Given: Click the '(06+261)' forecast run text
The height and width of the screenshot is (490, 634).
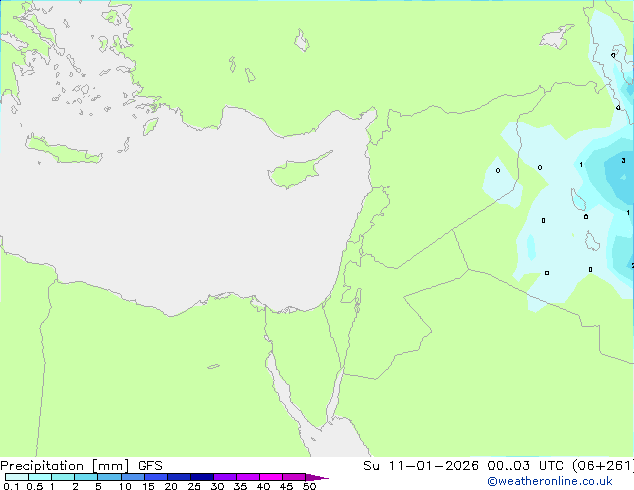Looking at the screenshot, I should coord(602,466).
